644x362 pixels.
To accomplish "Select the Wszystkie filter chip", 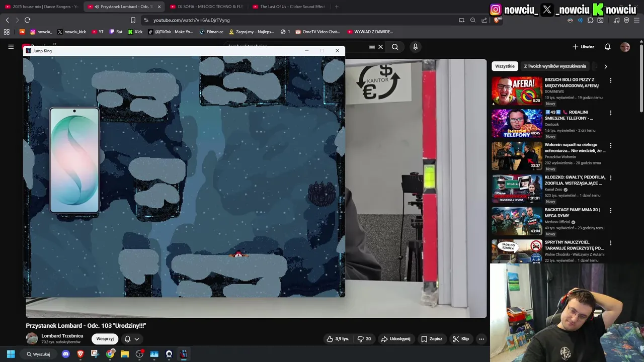I will (505, 66).
